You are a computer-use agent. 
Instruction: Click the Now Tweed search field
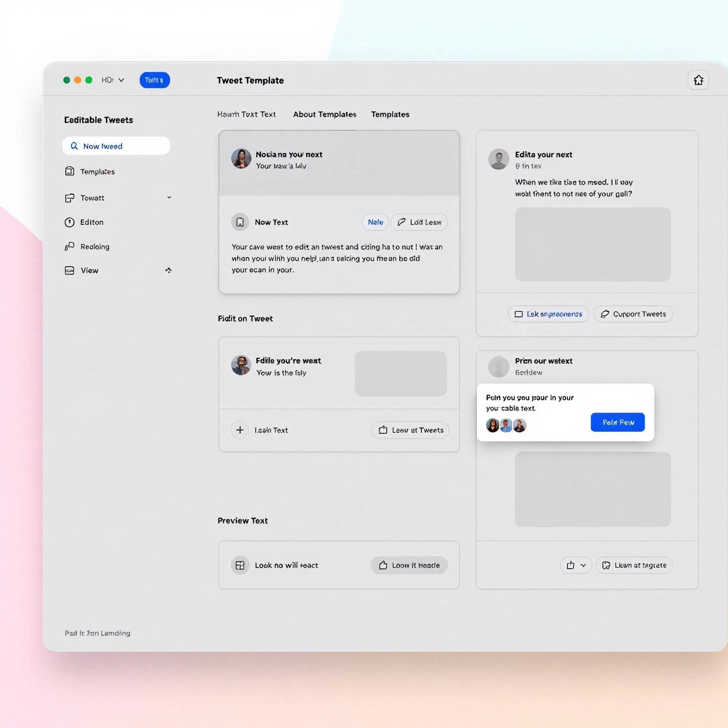(116, 146)
